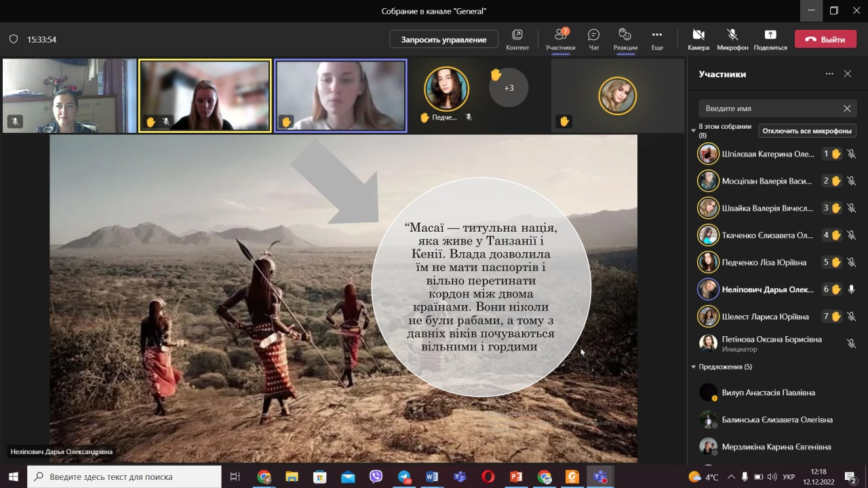Open participants panel three-dot options
Screen dimensions: 868x488
click(x=829, y=74)
